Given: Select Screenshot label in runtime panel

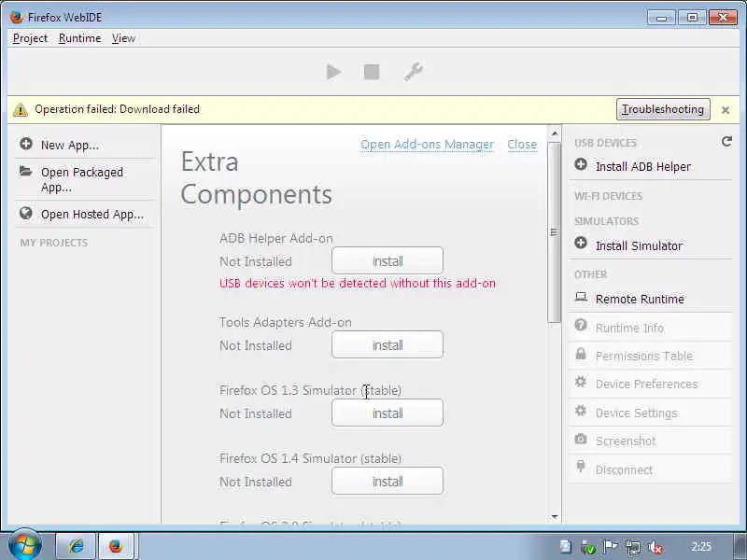Looking at the screenshot, I should (x=626, y=441).
